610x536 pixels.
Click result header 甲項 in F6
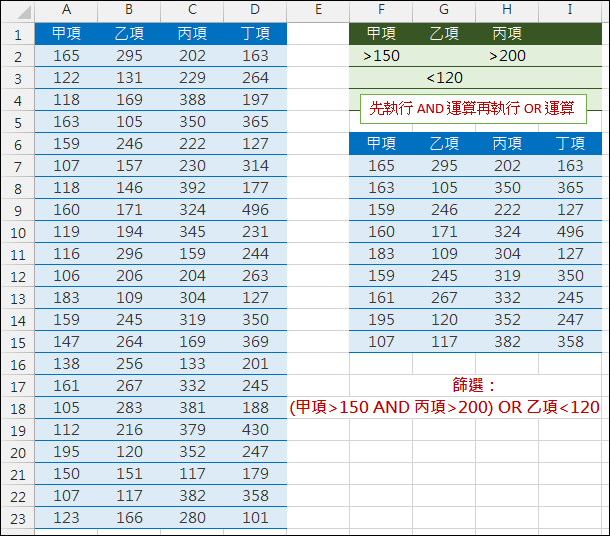click(x=381, y=144)
